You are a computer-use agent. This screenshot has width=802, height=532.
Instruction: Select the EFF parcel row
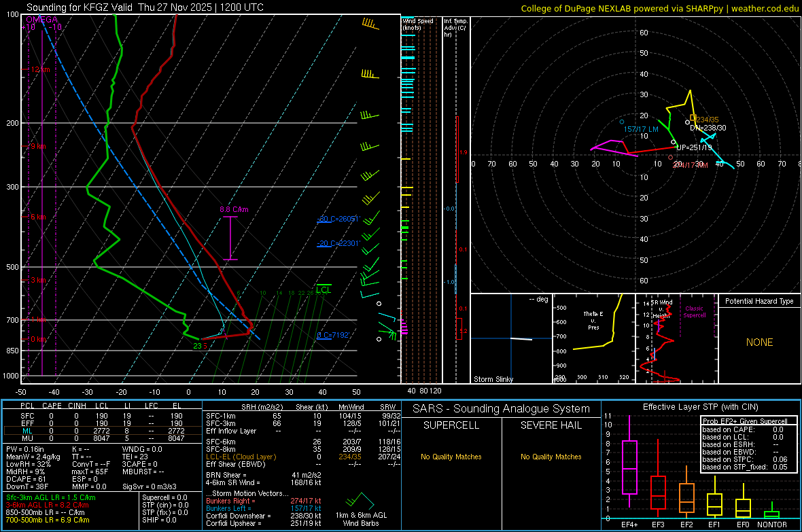[x=103, y=423]
